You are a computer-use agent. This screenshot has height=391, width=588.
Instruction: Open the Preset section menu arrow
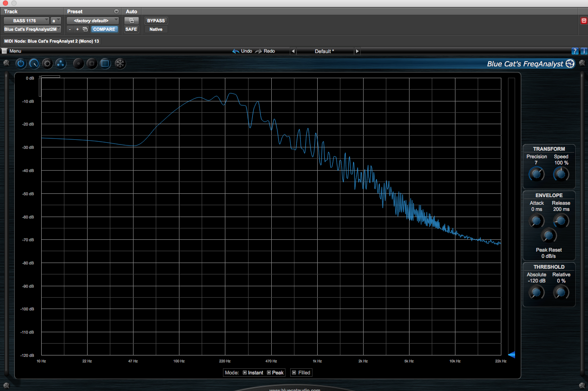pyautogui.click(x=116, y=11)
